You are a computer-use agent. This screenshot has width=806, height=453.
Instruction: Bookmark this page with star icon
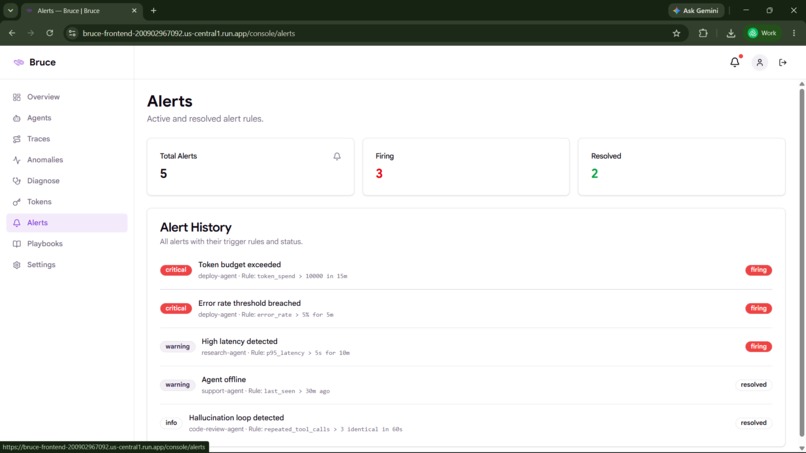(676, 33)
